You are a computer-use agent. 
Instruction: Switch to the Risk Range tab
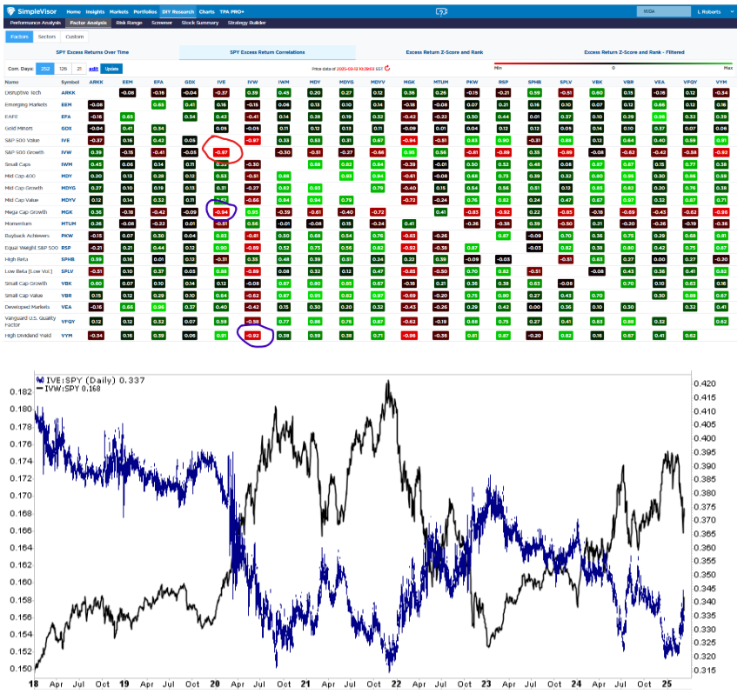point(129,23)
